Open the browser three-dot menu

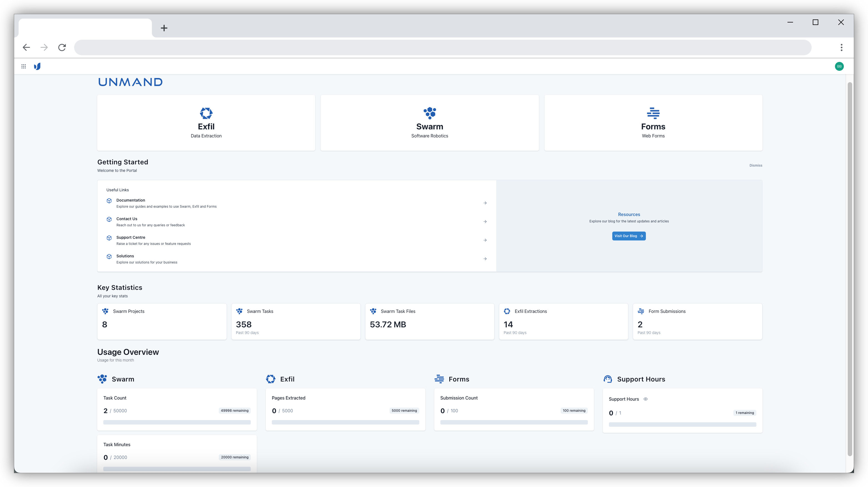(x=841, y=47)
